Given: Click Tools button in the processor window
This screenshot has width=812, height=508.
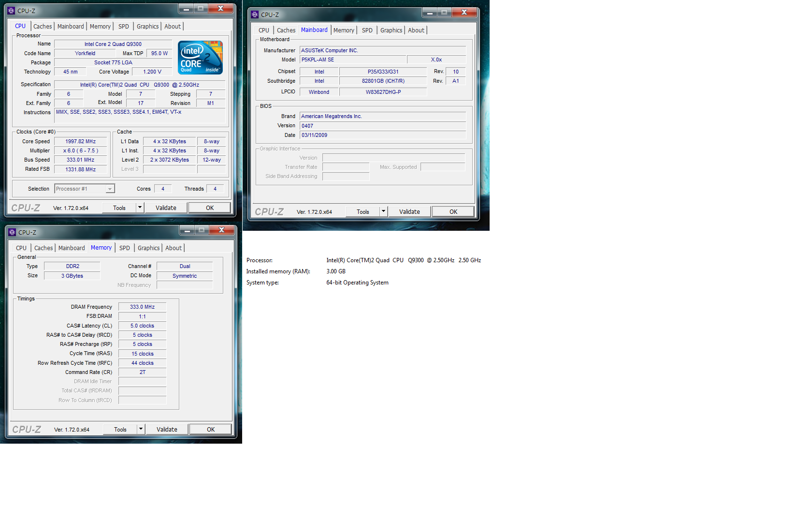Looking at the screenshot, I should 119,208.
